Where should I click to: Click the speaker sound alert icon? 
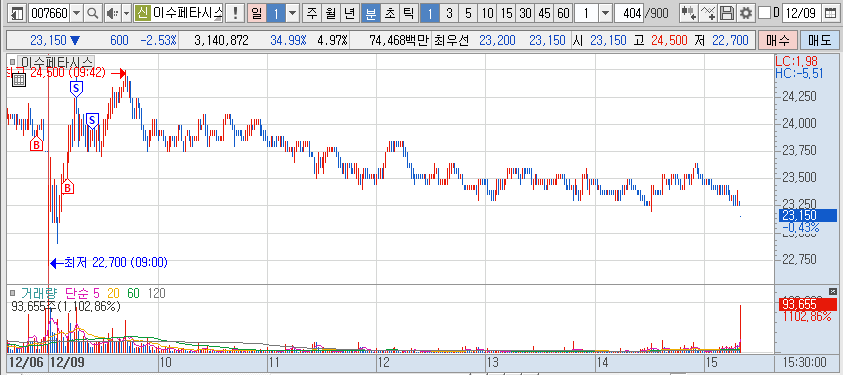(x=112, y=13)
